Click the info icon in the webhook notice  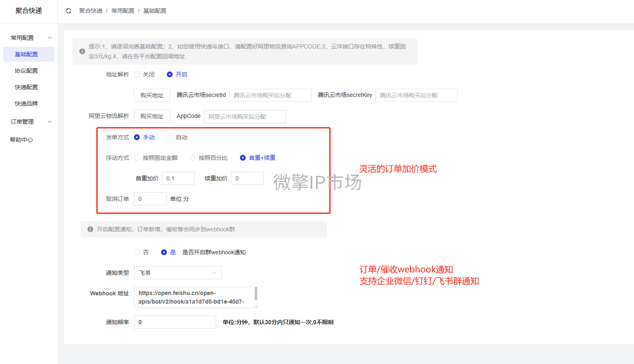(x=90, y=229)
